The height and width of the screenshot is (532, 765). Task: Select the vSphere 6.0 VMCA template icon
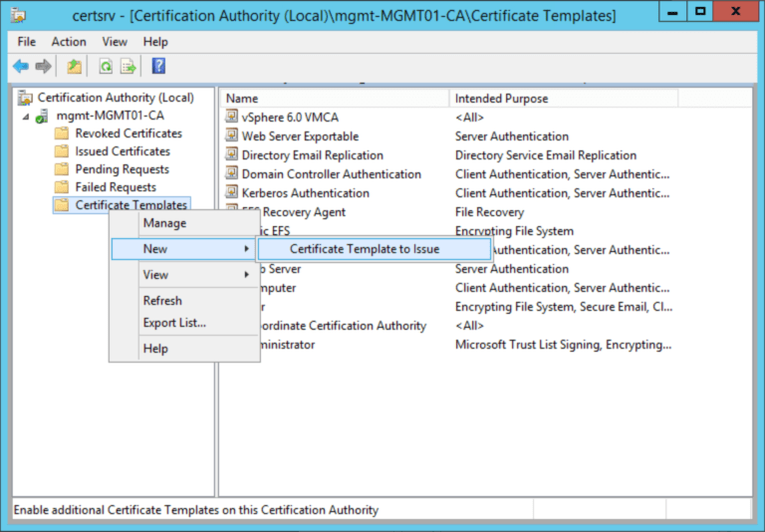coord(231,118)
